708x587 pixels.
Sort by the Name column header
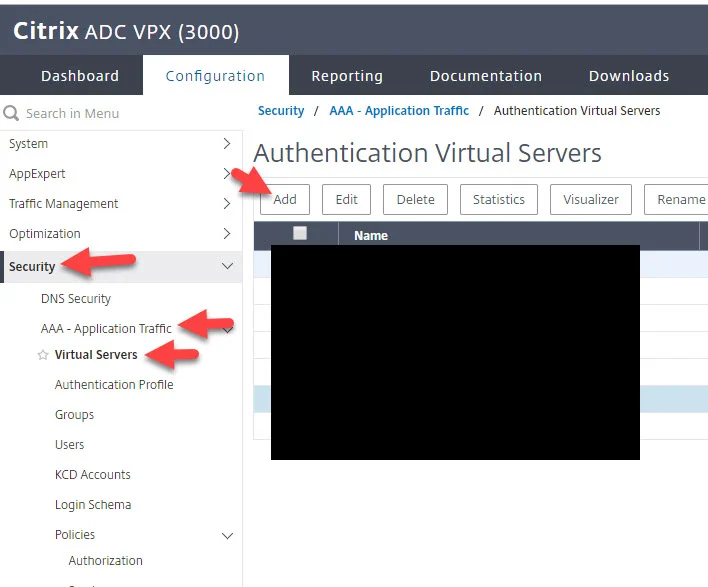click(x=371, y=235)
